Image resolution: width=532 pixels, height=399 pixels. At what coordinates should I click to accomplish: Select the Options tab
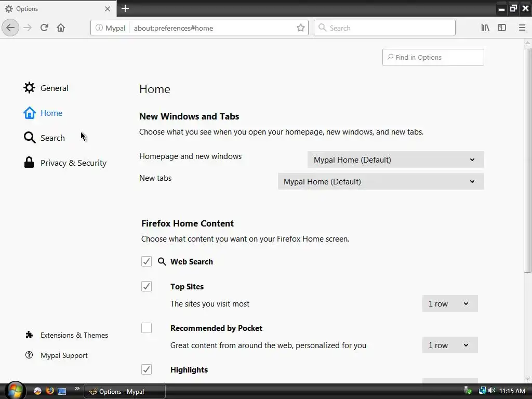[x=58, y=8]
